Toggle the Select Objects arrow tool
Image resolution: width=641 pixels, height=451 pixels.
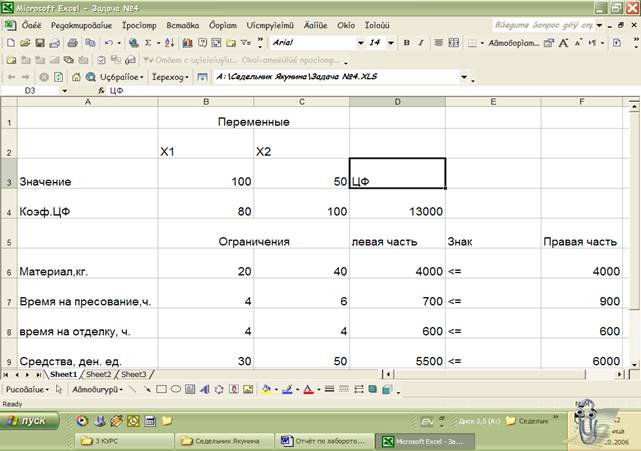tap(58, 389)
